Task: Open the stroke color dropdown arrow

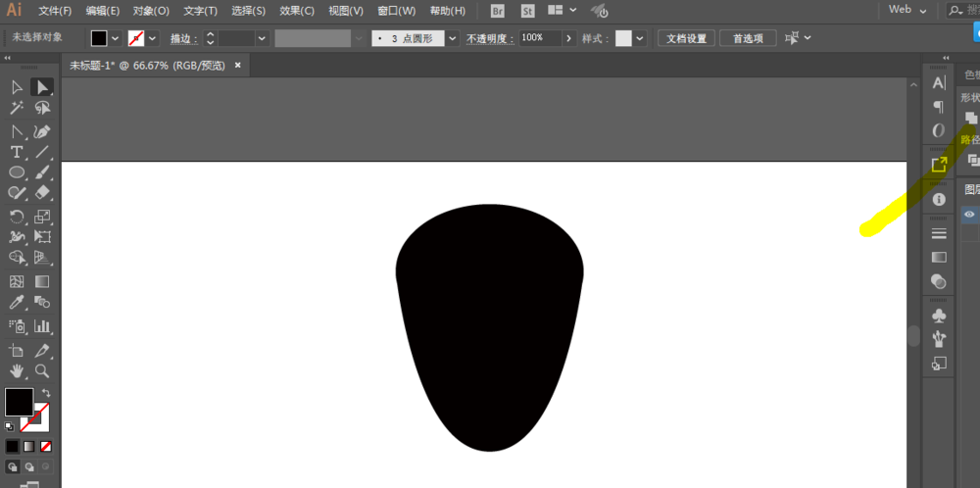Action: point(153,38)
